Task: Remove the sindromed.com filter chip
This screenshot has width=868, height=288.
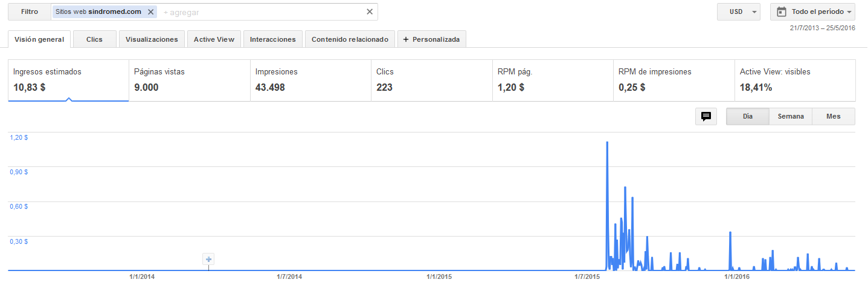Action: [151, 12]
